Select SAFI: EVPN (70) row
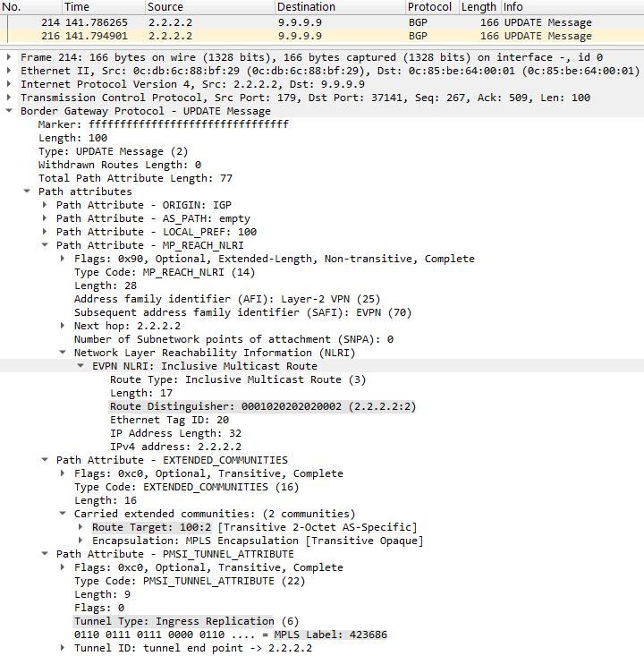Image resolution: width=644 pixels, height=656 pixels. tap(242, 312)
